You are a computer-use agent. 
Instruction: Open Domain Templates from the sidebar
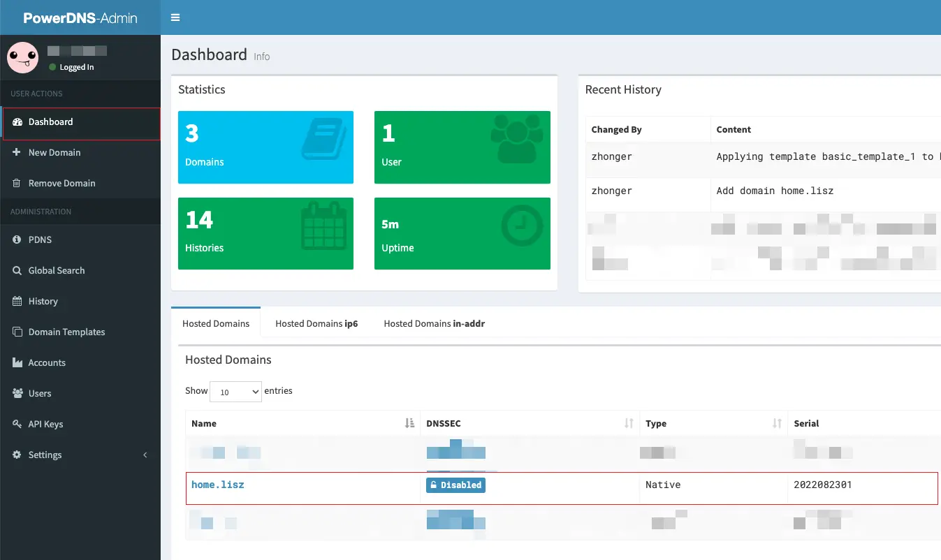pos(66,332)
